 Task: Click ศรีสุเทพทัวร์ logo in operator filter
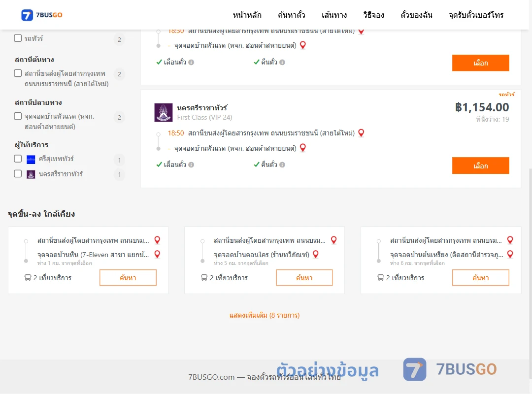tap(31, 159)
